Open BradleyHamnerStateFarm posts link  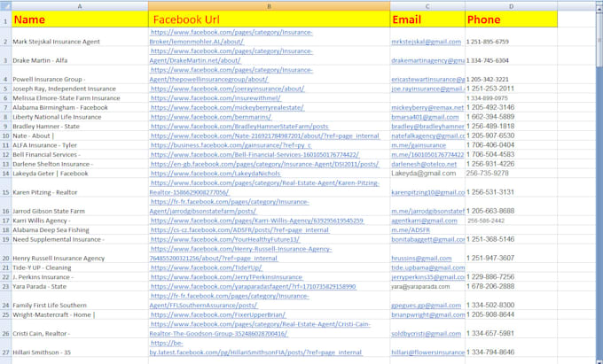point(239,127)
